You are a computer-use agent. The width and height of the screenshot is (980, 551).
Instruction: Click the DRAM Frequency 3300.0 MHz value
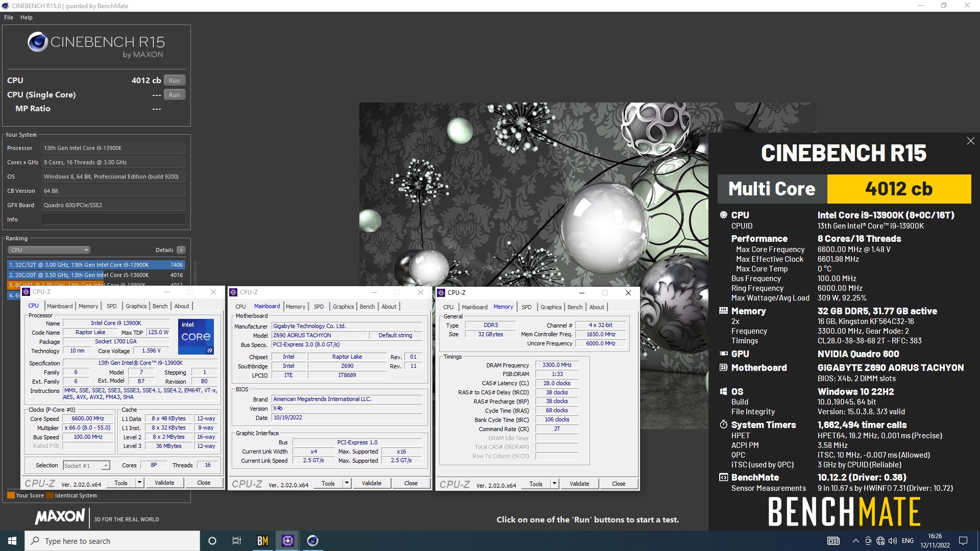click(x=557, y=365)
